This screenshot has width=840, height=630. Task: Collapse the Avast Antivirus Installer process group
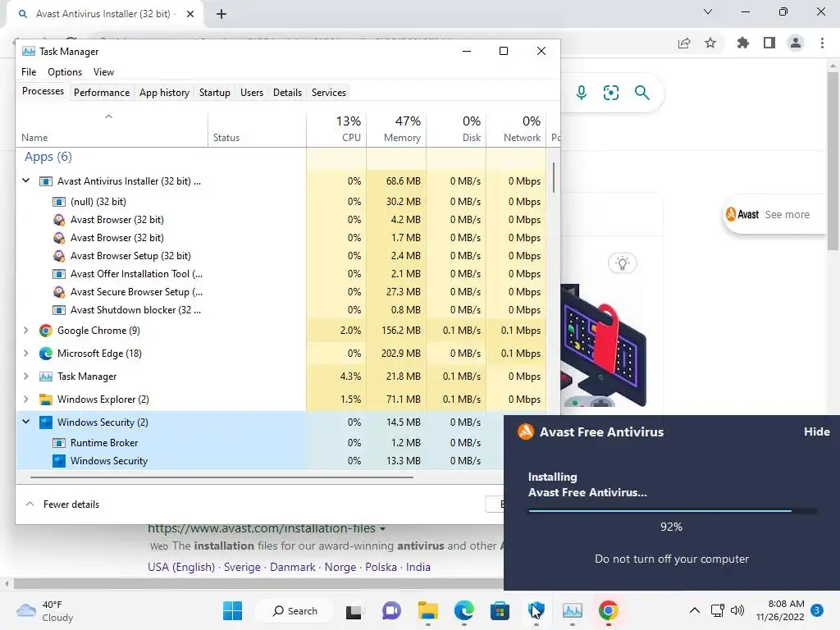pyautogui.click(x=25, y=181)
